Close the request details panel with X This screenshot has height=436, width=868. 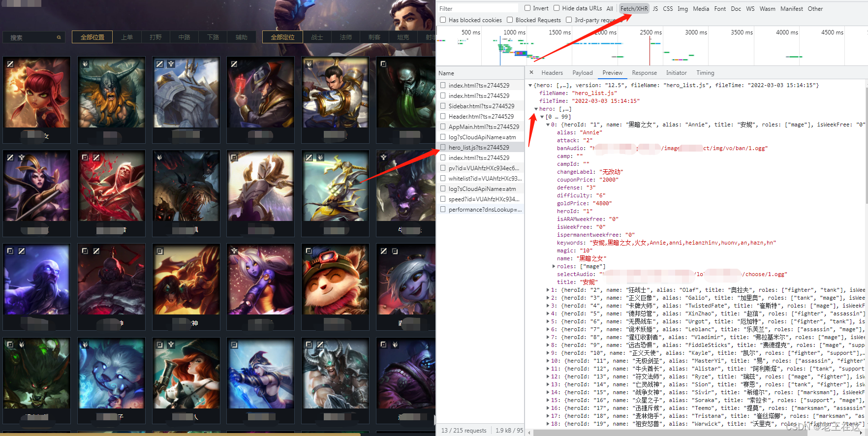531,72
